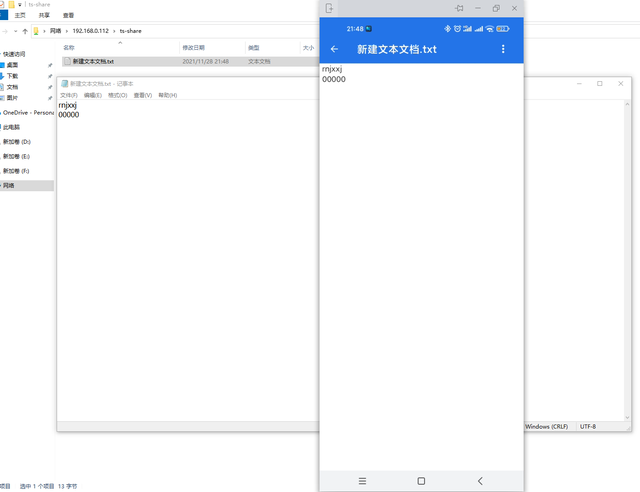Open the three-dot overflow menu in phone app
The image size is (640, 492).
pos(503,49)
